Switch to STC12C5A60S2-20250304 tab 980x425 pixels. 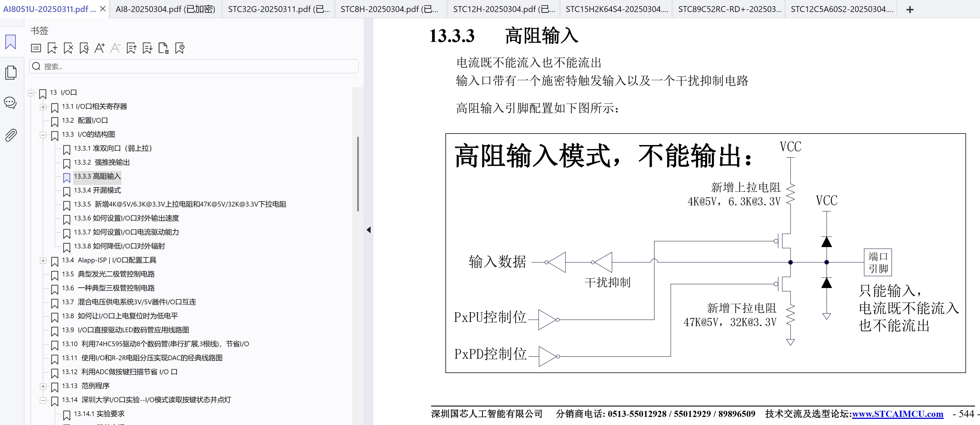tap(842, 9)
